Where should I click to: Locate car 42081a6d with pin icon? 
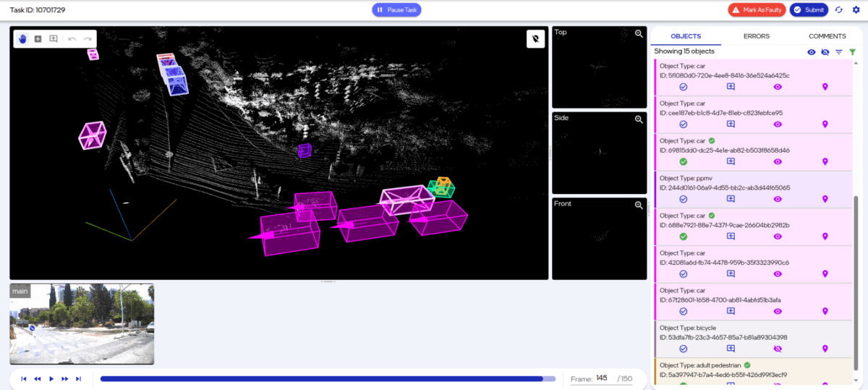pos(825,274)
